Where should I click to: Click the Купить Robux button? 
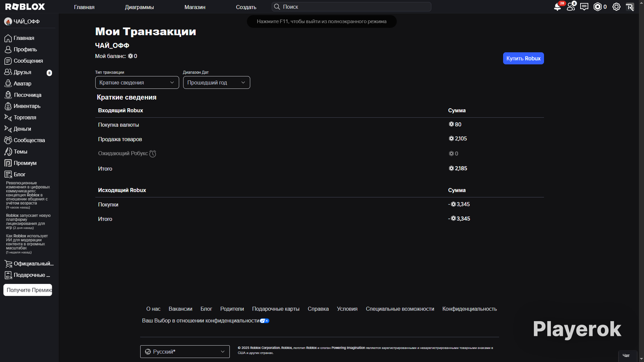(x=523, y=58)
